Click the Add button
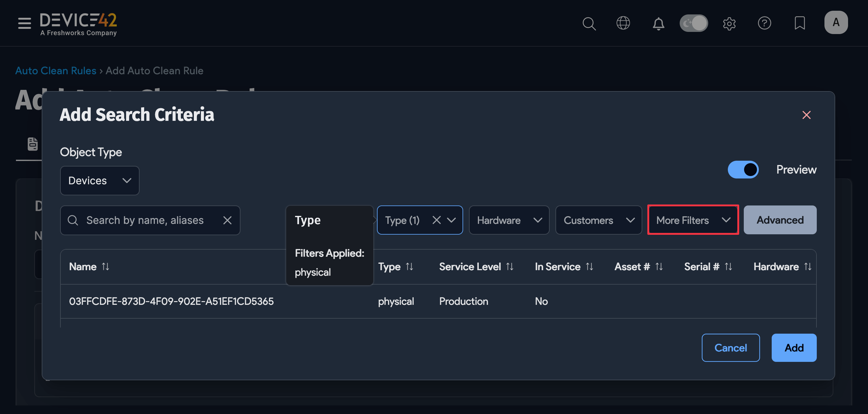This screenshot has width=868, height=414. [794, 348]
